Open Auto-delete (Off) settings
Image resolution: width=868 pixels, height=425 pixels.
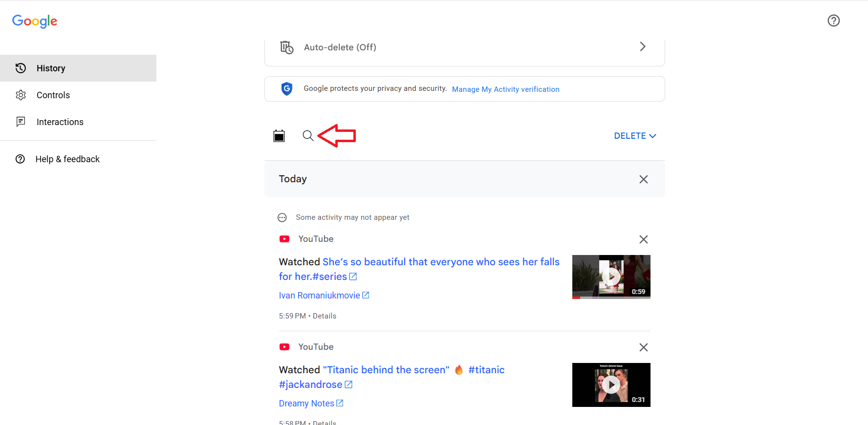pyautogui.click(x=464, y=47)
